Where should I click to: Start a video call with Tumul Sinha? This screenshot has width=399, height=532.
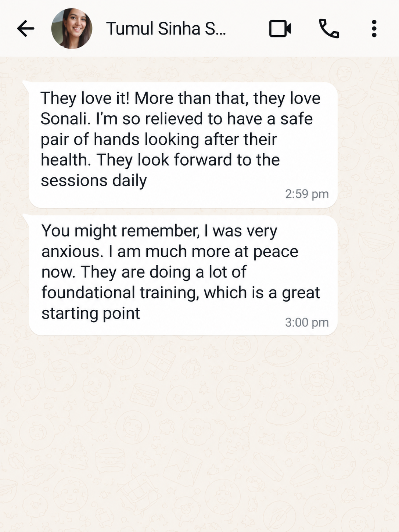point(280,29)
